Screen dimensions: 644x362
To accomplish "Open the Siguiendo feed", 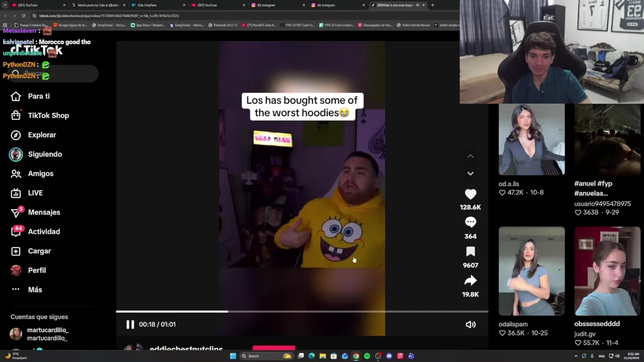I will click(36, 154).
